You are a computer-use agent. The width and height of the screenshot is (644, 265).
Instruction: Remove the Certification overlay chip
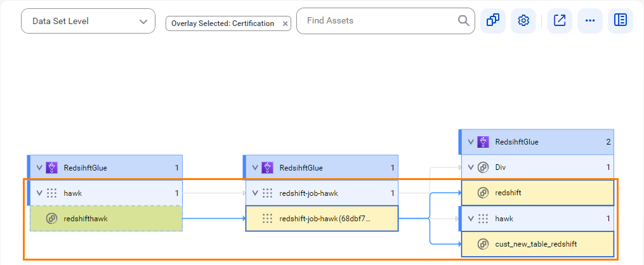(x=285, y=24)
